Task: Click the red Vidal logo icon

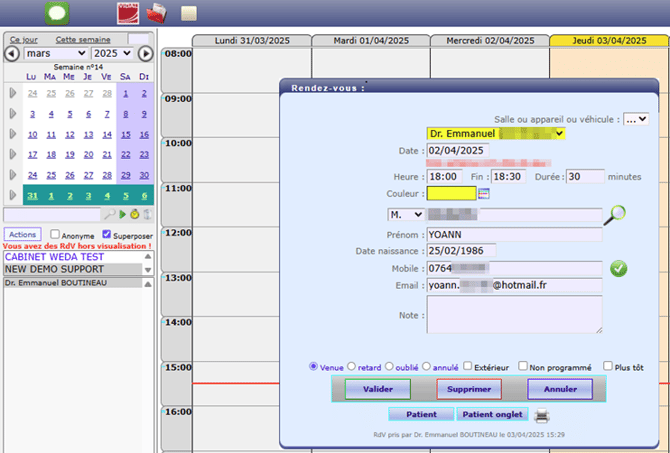Action: tap(128, 13)
